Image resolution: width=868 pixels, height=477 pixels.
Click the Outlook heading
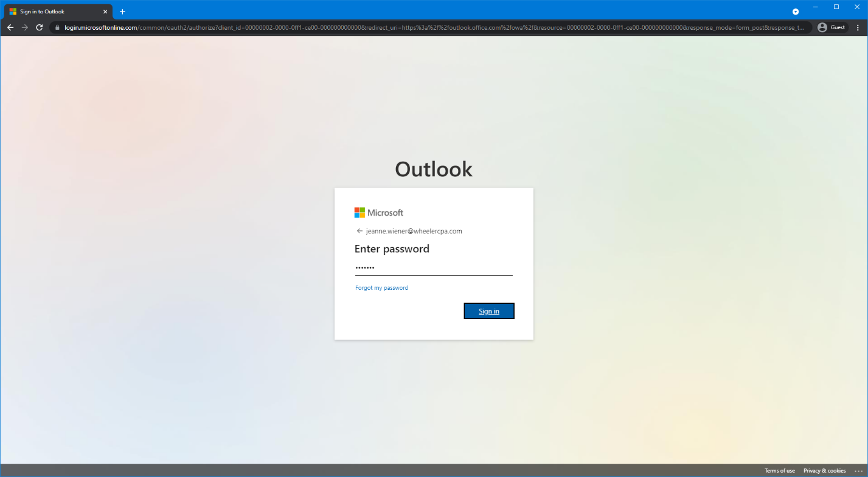coord(434,169)
